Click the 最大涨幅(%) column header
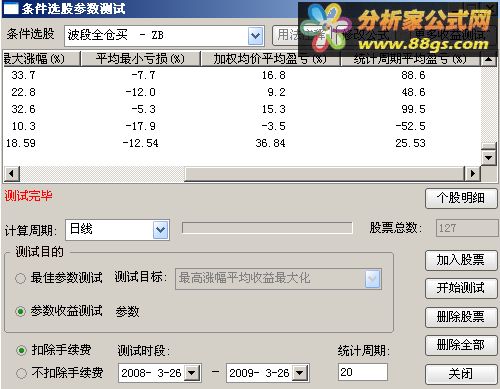The width and height of the screenshot is (500, 389). [41, 59]
